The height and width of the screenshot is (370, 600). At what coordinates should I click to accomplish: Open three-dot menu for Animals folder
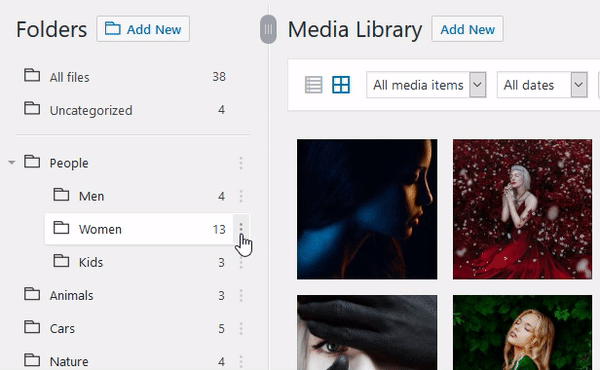241,295
